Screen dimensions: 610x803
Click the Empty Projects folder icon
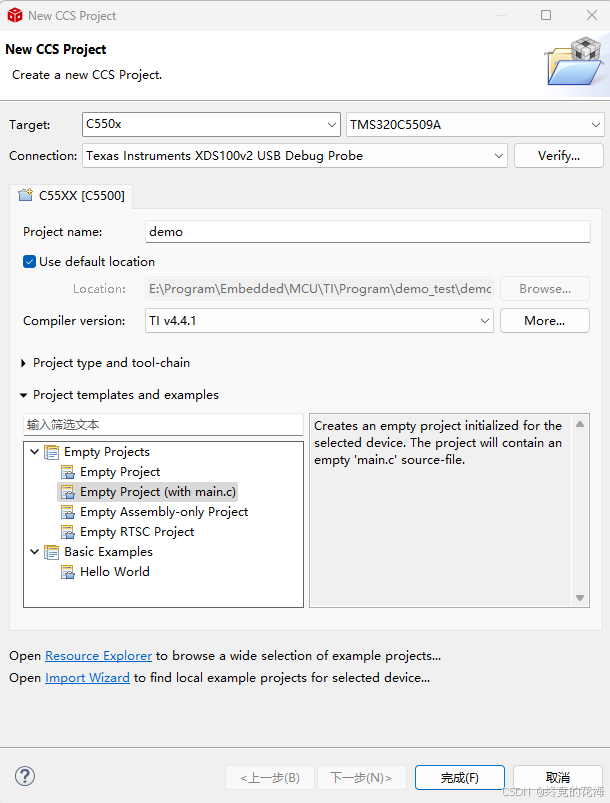click(51, 452)
